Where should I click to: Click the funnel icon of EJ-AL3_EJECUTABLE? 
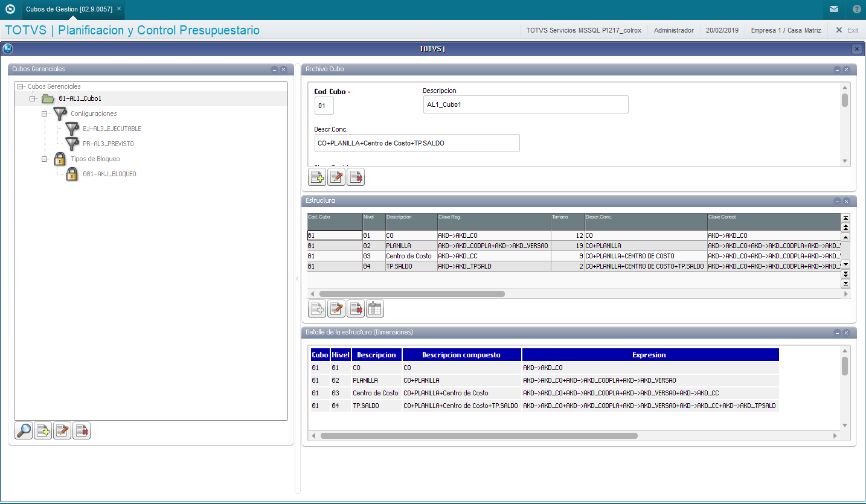(72, 129)
